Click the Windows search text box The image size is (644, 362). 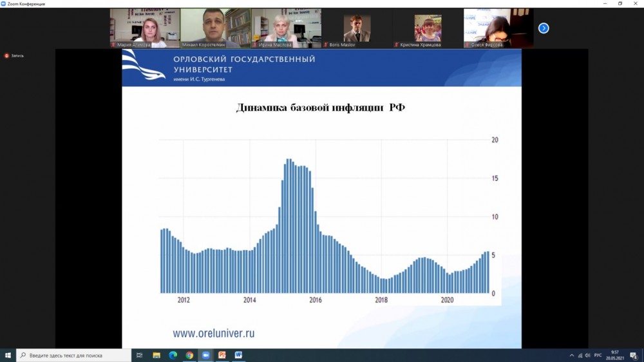click(74, 355)
